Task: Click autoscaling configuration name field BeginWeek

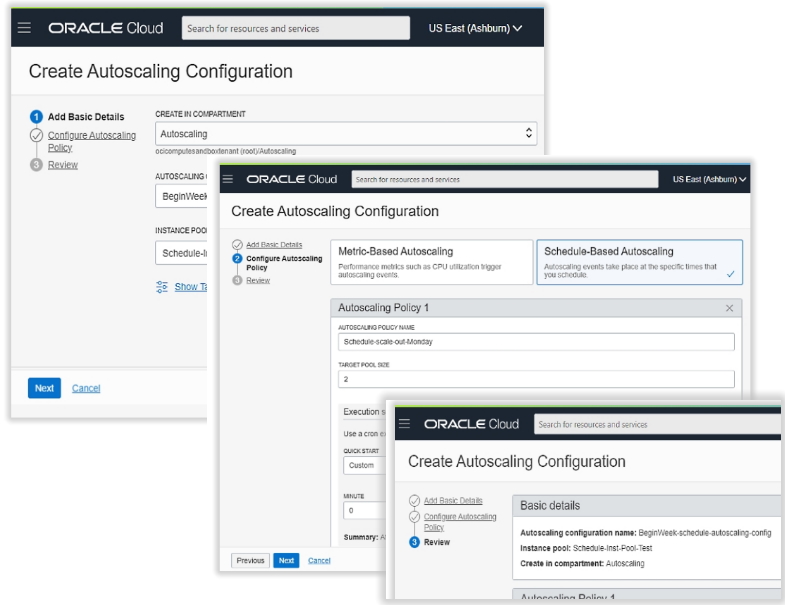Action: 181,196
